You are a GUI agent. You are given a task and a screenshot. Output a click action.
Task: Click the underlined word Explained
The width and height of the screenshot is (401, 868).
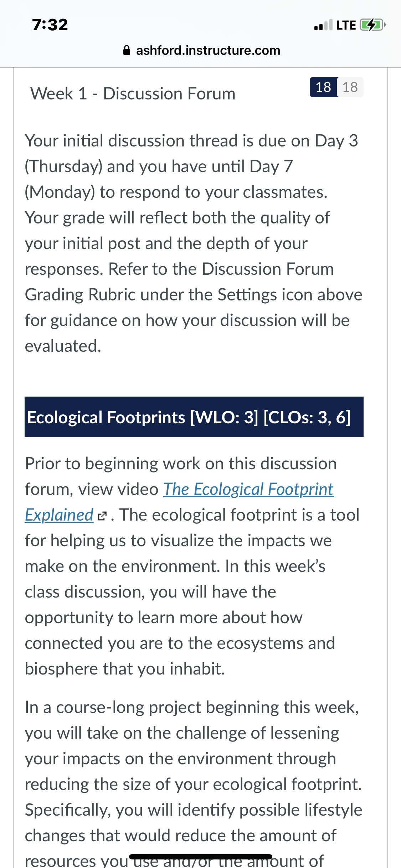(59, 515)
